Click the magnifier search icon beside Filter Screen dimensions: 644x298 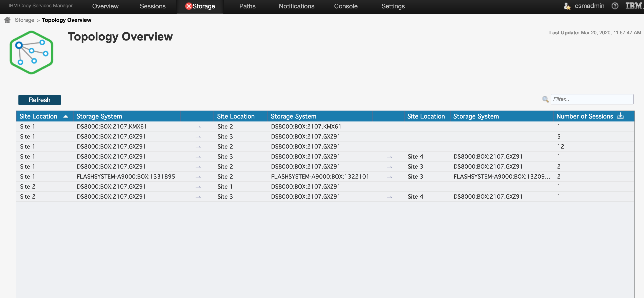point(545,99)
